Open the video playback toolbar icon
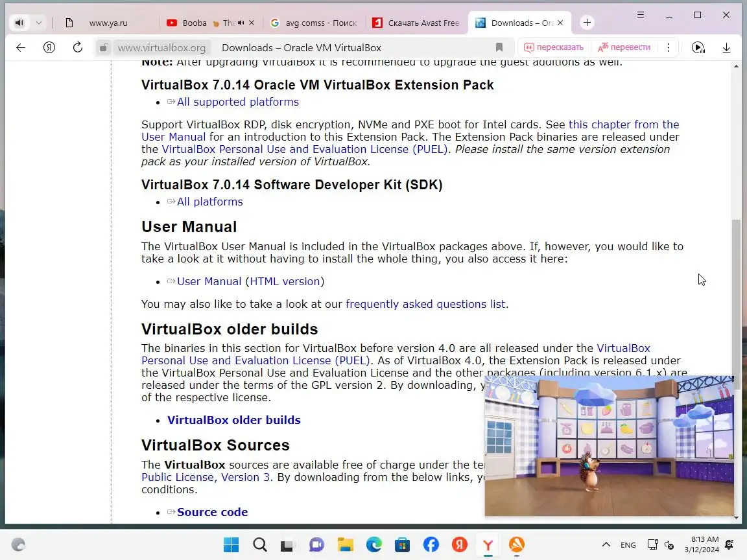 (x=698, y=47)
